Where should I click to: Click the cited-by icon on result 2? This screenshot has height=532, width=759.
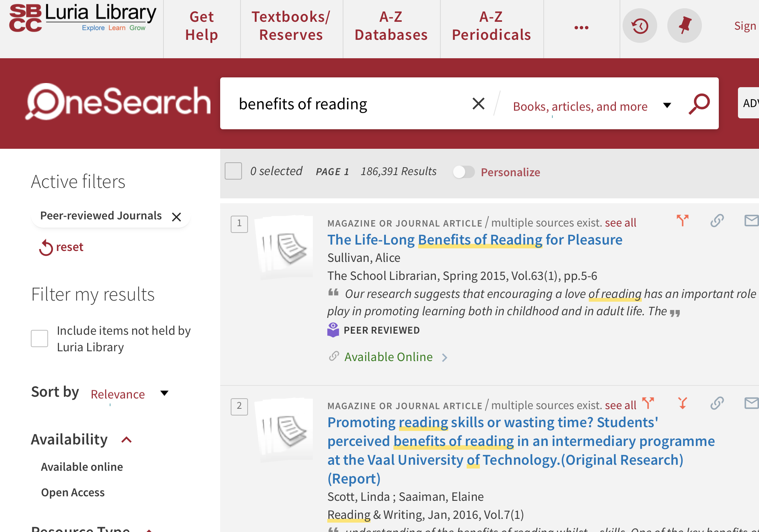coord(683,403)
